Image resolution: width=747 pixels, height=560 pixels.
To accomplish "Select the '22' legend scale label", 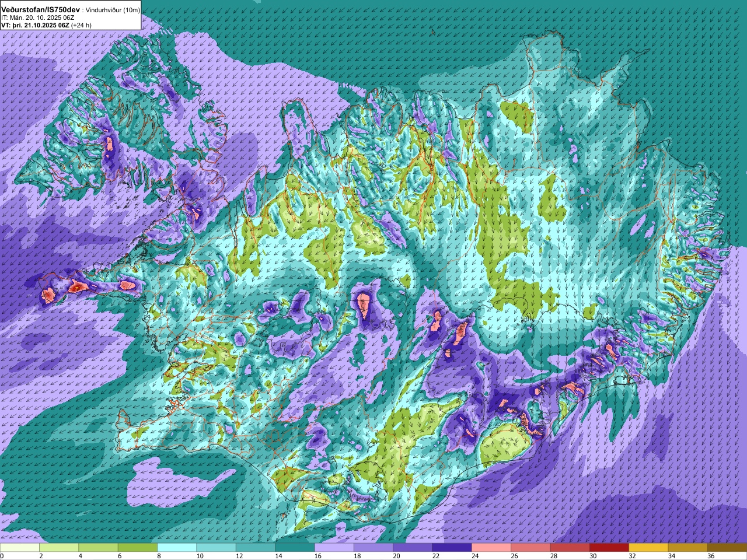I will coord(436,556).
